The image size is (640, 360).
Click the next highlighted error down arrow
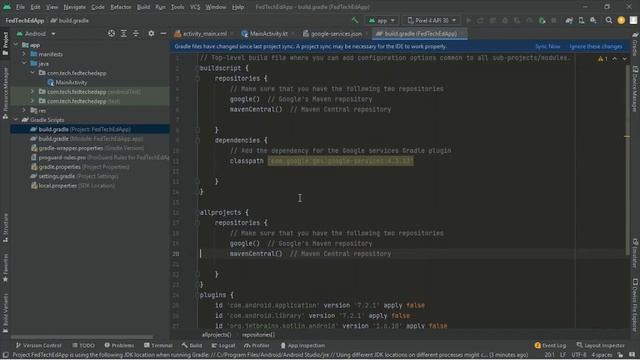tap(624, 59)
